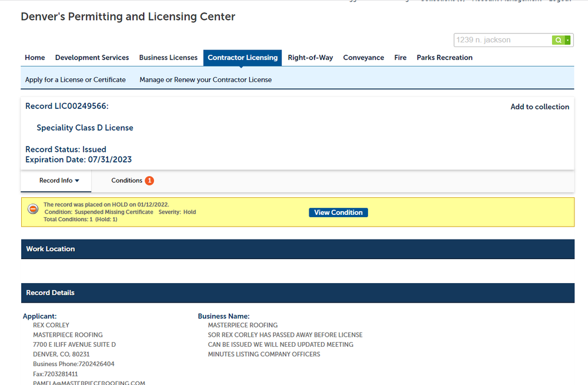Click MASTERPIECE ROOFING under Business Name
The image size is (588, 385).
click(x=243, y=326)
